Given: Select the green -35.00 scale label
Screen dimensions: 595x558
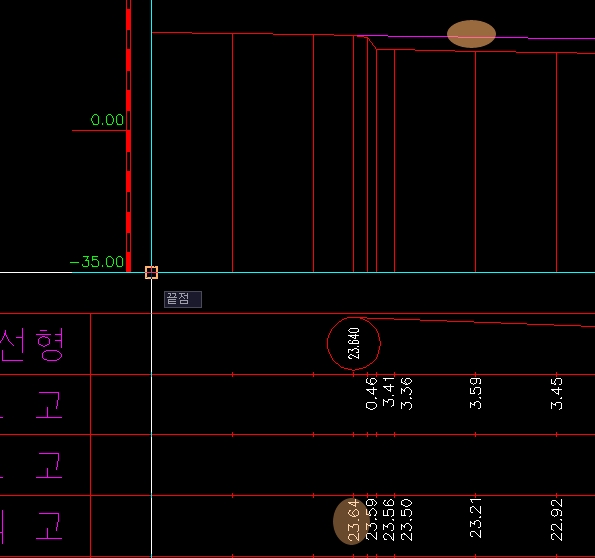Looking at the screenshot, I should click(x=97, y=262).
